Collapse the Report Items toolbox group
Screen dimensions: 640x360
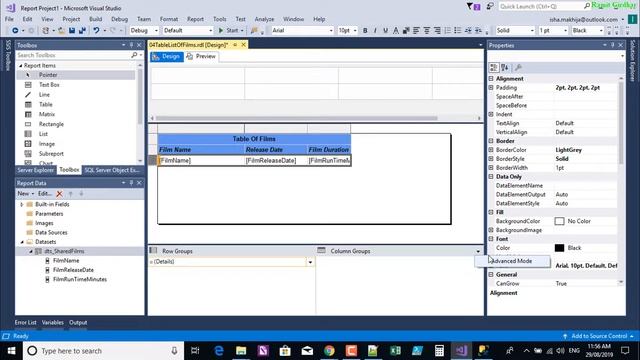21,66
